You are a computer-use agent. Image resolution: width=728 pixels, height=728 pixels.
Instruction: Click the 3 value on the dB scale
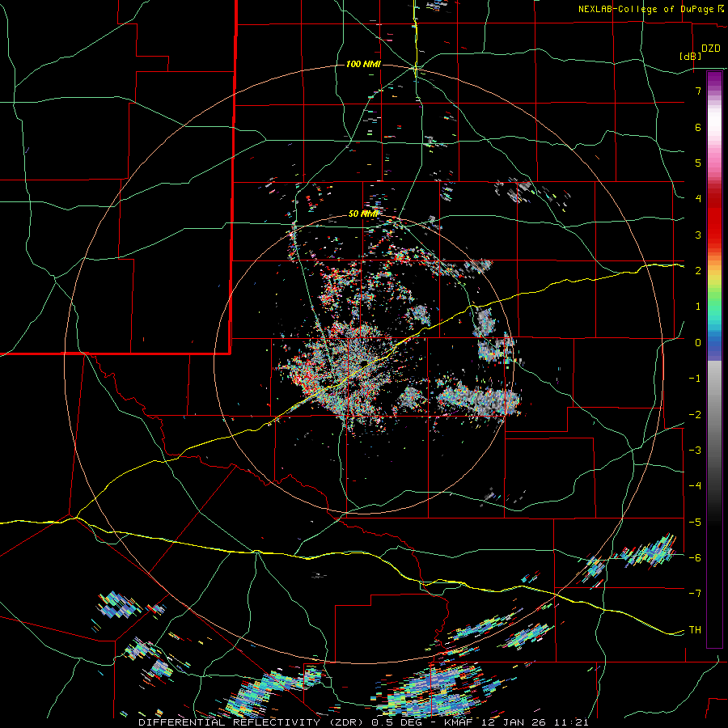coord(698,235)
